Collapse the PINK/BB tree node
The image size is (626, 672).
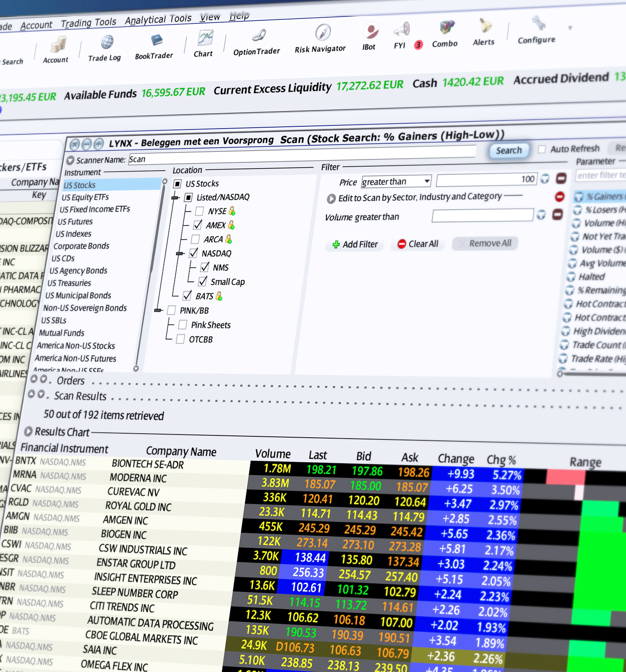(158, 310)
